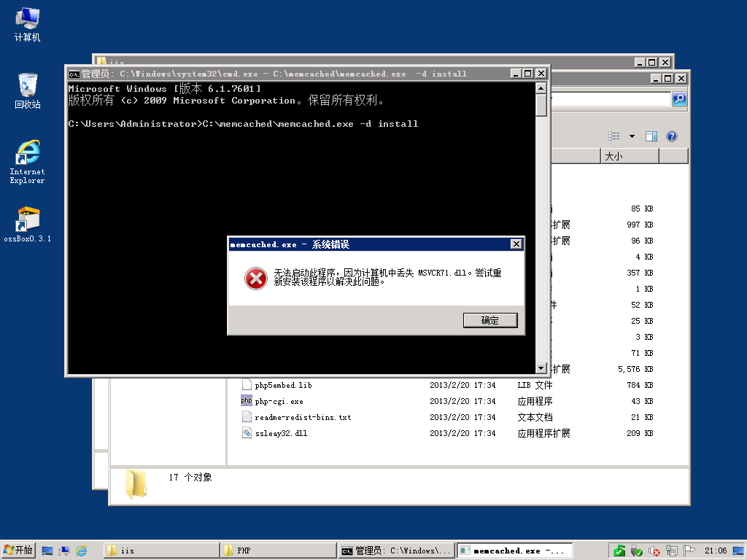Click the readme-redist-bins.txt file icon
Screen dimensions: 747x560
point(247,417)
